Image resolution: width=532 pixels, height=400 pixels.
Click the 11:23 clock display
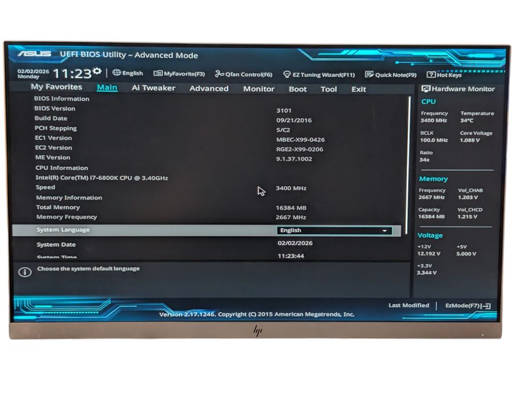coord(73,74)
